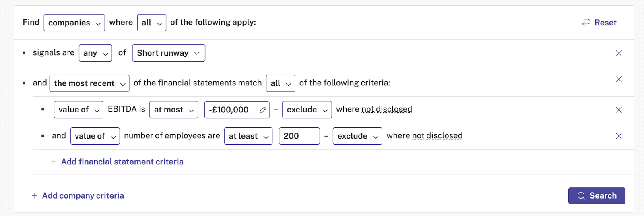Click the plus icon beside Add financial statement criteria

[54, 162]
